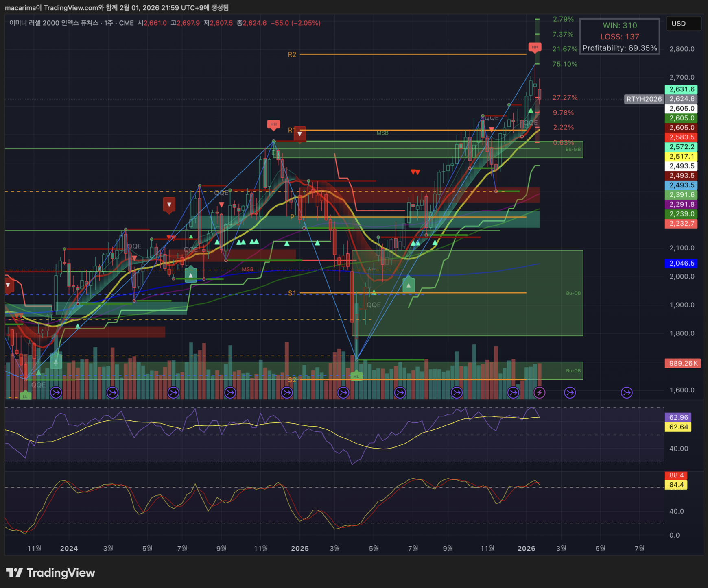Click the red 88.4 stochastic value label
This screenshot has height=588, width=708.
(x=676, y=475)
